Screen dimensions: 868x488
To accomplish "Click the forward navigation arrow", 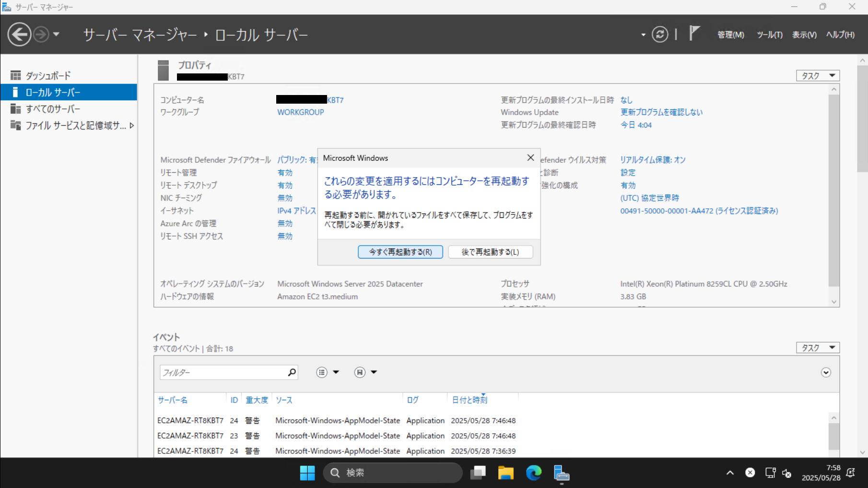I will click(41, 35).
